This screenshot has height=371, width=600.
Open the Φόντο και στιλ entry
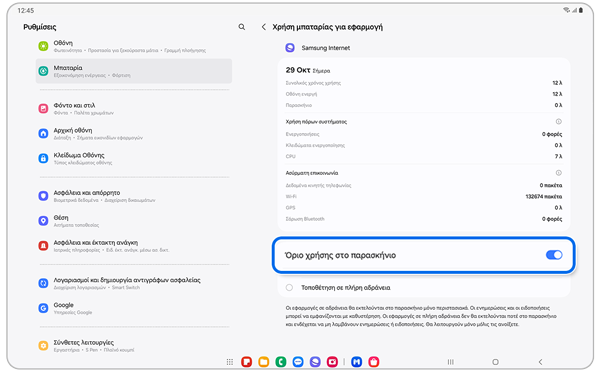pos(134,109)
